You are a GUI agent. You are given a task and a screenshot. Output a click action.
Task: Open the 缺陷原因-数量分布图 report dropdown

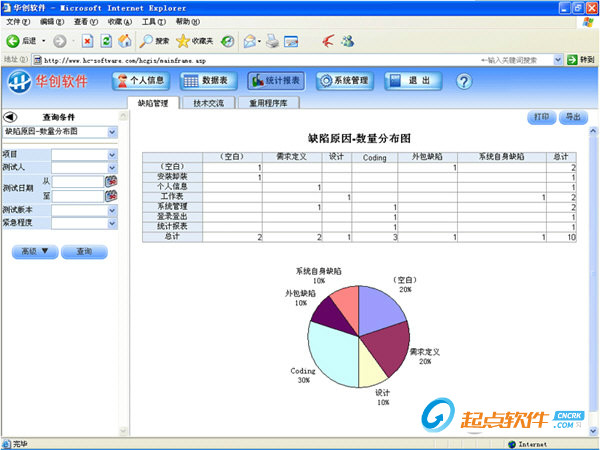(112, 132)
